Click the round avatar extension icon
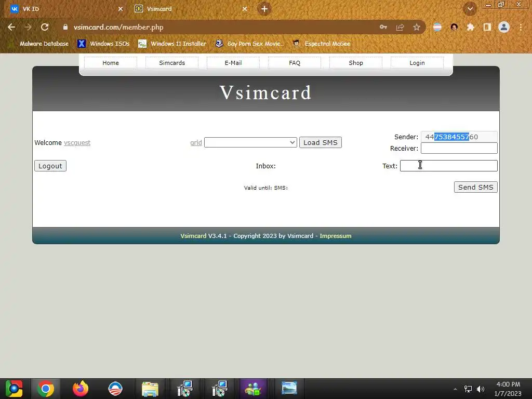532x399 pixels. pos(454,27)
